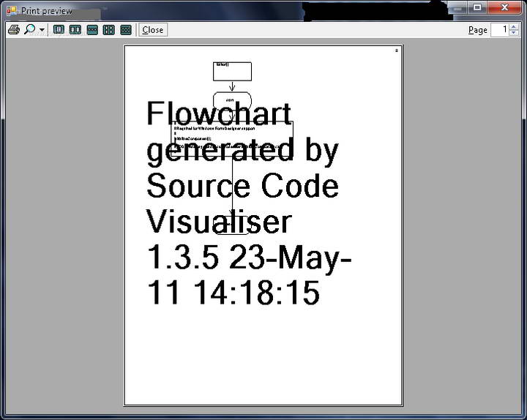Select the four pages layout icon
The height and width of the screenshot is (420, 527).
pyautogui.click(x=108, y=30)
